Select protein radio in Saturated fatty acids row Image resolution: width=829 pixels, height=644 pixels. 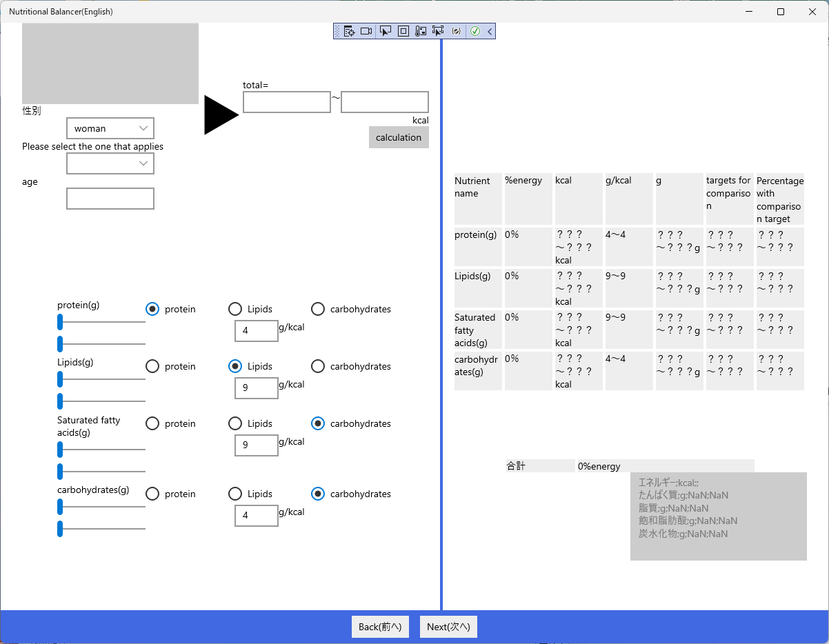click(x=152, y=423)
